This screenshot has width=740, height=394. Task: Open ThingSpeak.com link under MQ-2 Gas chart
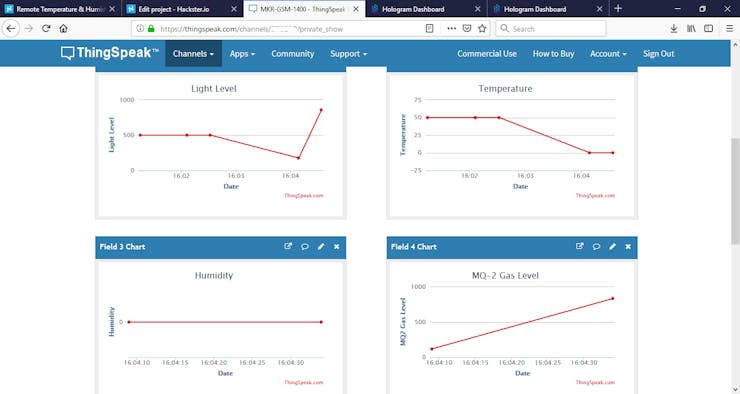point(595,382)
